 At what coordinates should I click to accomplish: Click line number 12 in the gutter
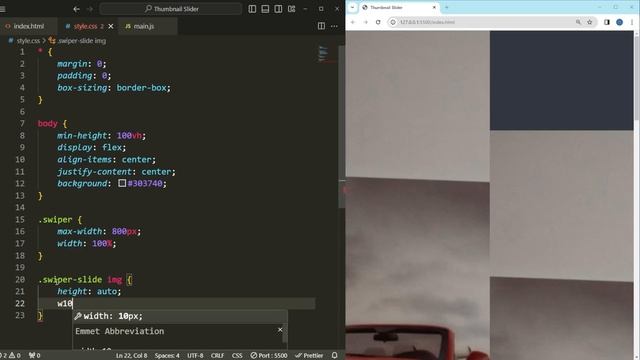(x=20, y=184)
